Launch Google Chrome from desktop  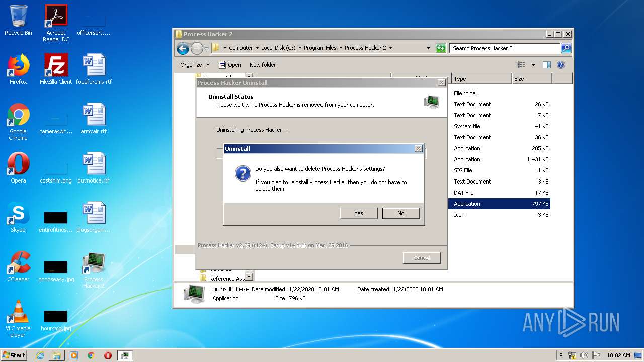coord(18,122)
